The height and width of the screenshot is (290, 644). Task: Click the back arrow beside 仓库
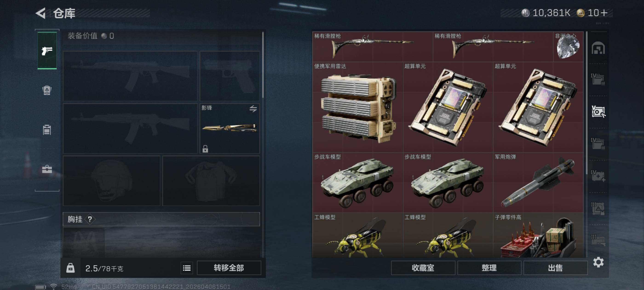coord(40,13)
